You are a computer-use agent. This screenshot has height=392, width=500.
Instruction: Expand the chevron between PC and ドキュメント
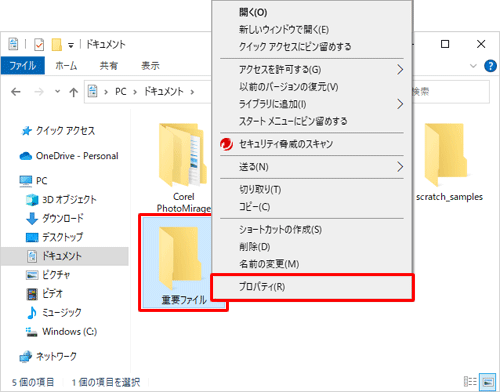(x=135, y=92)
